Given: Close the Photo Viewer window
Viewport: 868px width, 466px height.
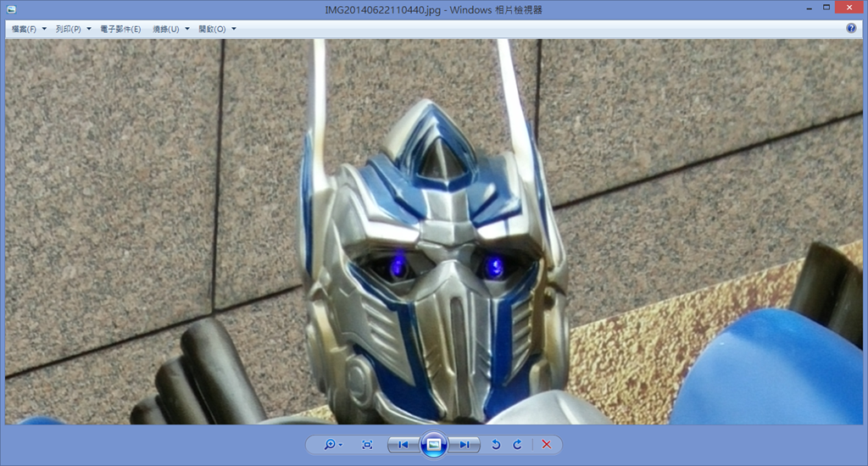Looking at the screenshot, I should pos(849,7).
